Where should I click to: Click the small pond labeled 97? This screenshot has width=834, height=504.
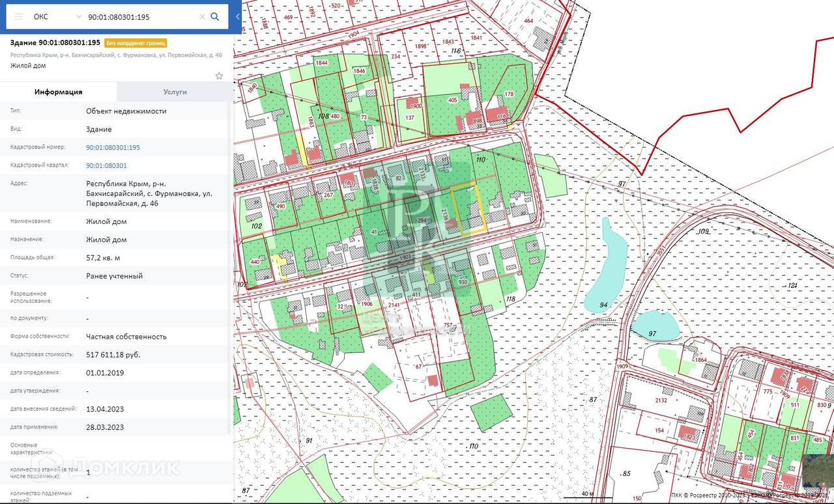(x=655, y=324)
